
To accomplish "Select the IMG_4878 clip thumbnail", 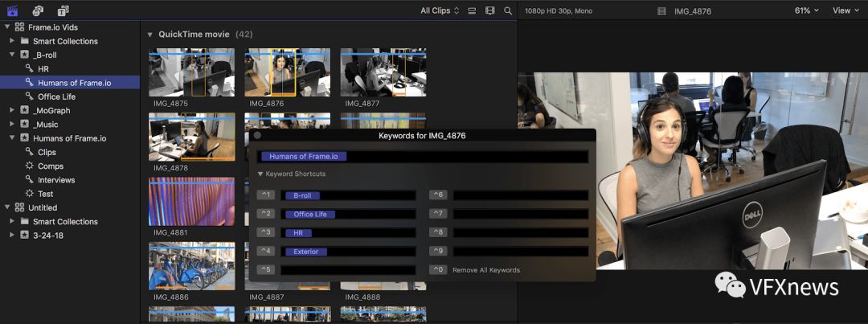I will 192,137.
